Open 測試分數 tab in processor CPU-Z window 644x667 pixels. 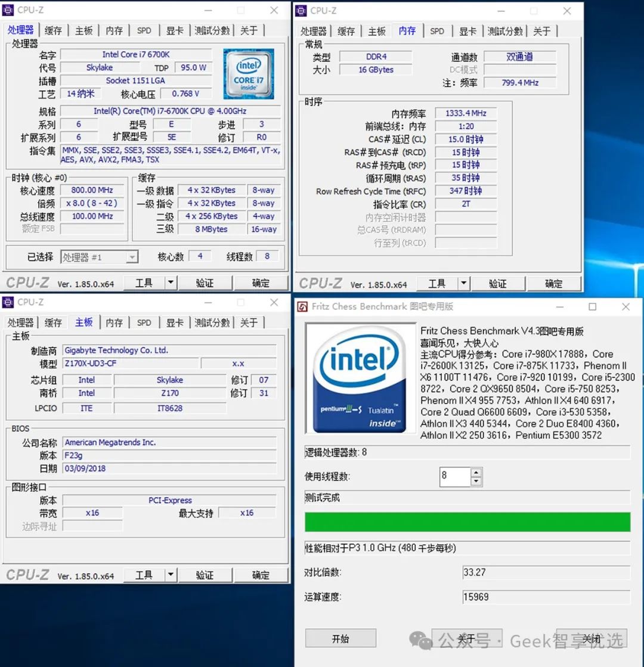[x=212, y=30]
